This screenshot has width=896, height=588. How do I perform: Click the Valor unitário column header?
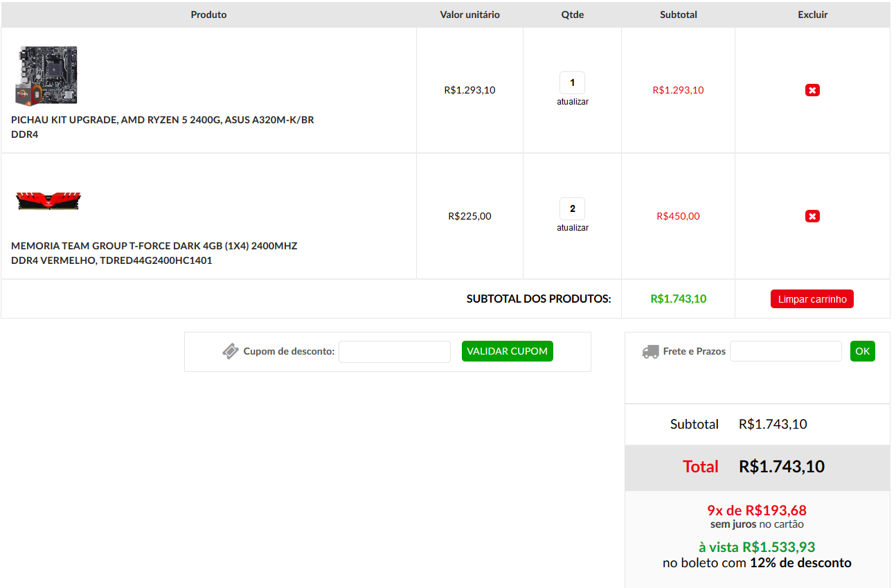(x=469, y=15)
